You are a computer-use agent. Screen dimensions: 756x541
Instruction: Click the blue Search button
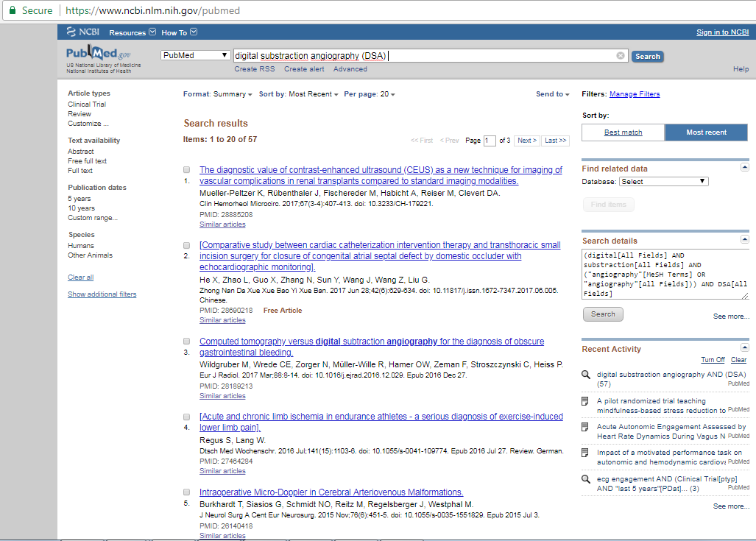647,56
